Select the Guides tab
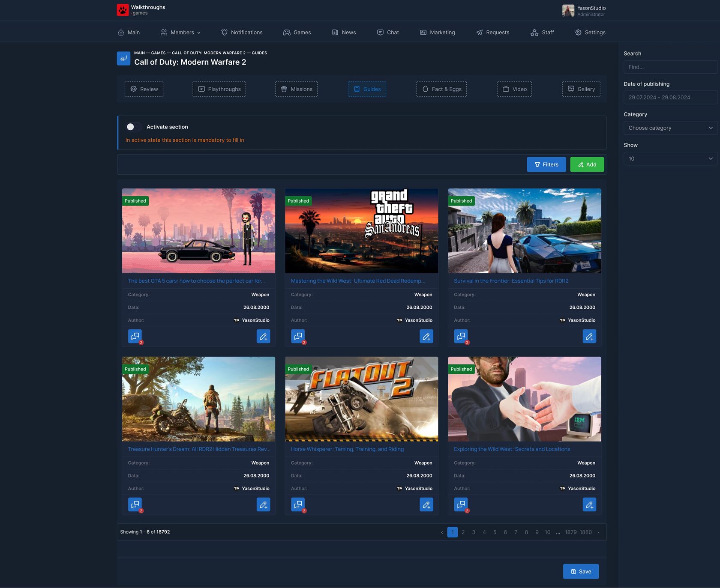Viewport: 720px width, 588px height. click(x=367, y=89)
